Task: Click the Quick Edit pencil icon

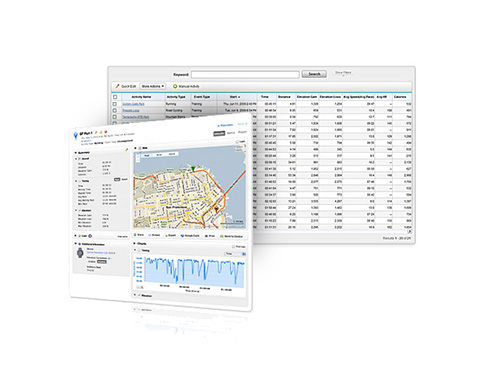Action: pos(117,86)
